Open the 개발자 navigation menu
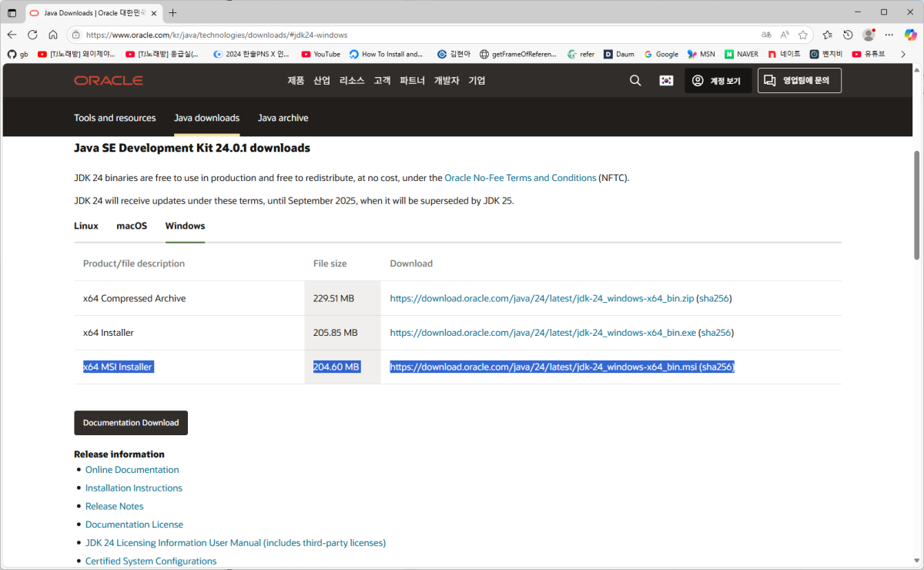The image size is (924, 570). 447,81
